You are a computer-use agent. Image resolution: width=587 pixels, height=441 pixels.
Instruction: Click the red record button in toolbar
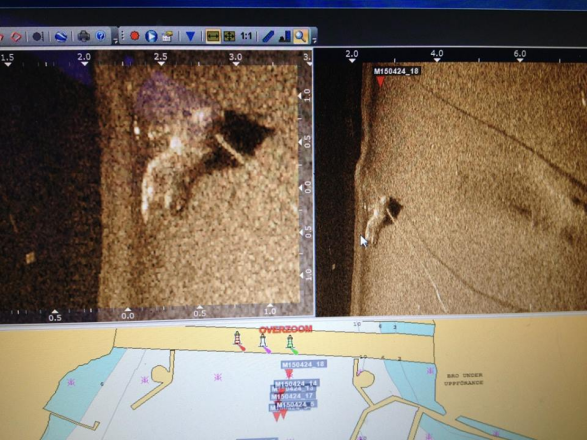pos(134,36)
